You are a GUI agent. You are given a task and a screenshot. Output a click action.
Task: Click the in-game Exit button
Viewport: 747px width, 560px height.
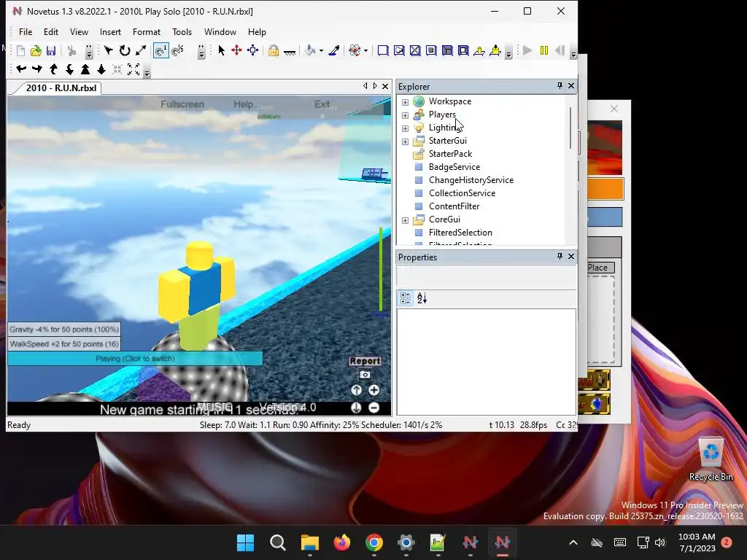(x=322, y=104)
